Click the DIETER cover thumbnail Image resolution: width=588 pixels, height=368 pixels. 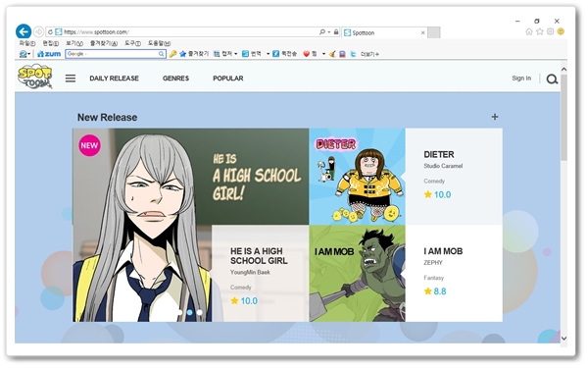pos(357,177)
